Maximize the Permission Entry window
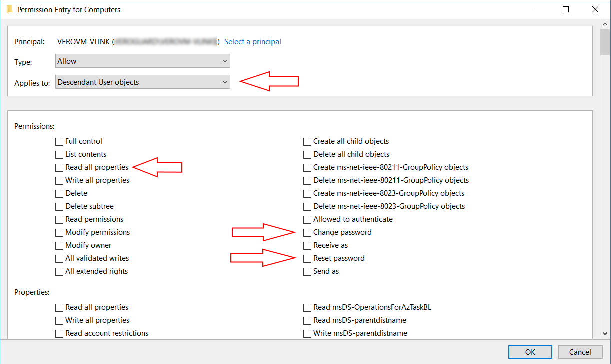This screenshot has width=611, height=364. tap(566, 9)
